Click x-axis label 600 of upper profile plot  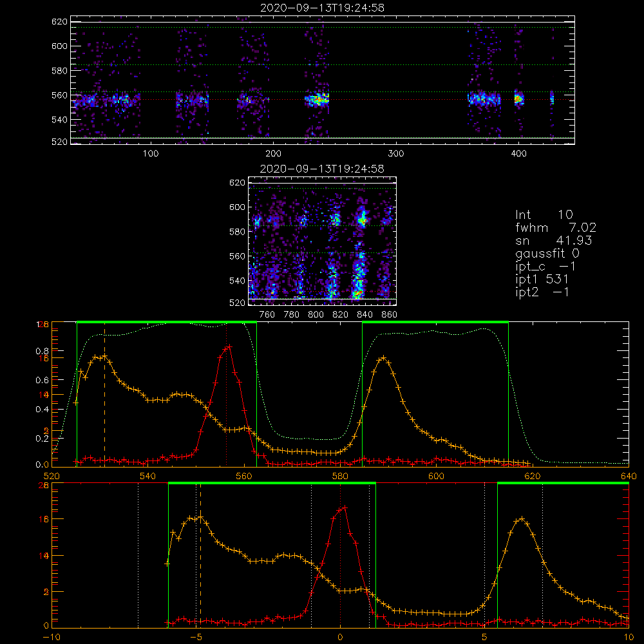[436, 477]
